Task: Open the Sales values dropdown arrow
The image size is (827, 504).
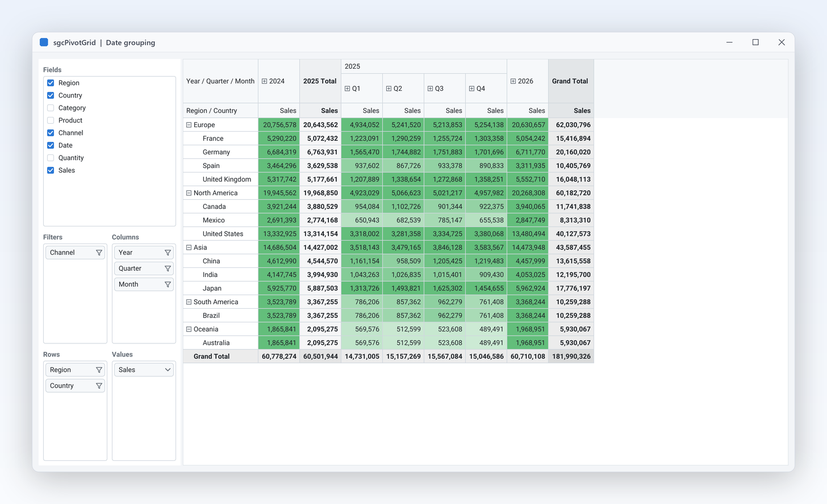Action: tap(168, 370)
